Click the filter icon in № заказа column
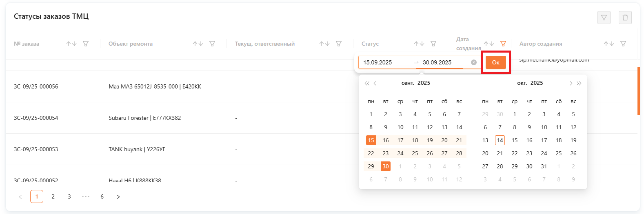 click(x=86, y=44)
